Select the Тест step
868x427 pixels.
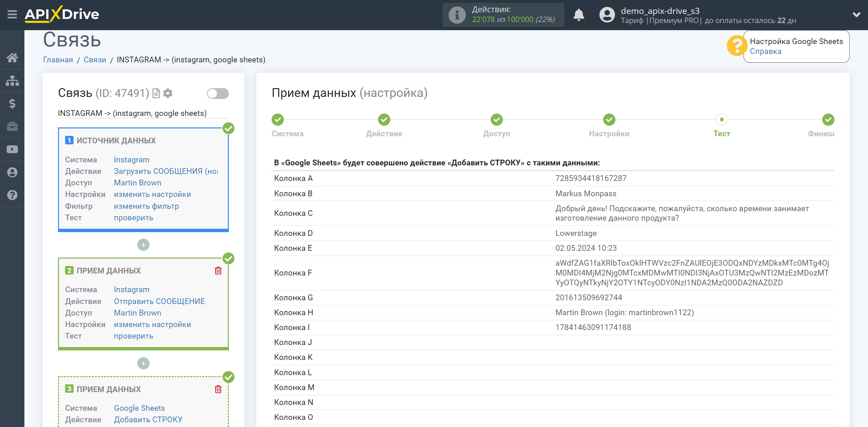click(x=722, y=120)
